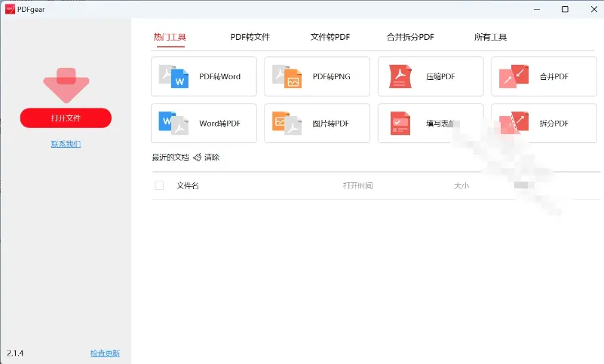Switch to the 热门工具 tab
The width and height of the screenshot is (604, 364).
(x=170, y=37)
